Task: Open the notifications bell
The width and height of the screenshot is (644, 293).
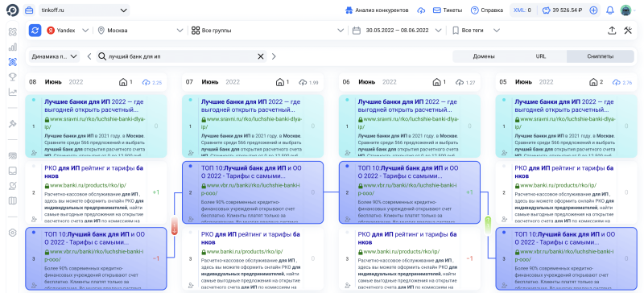Action: click(x=610, y=10)
